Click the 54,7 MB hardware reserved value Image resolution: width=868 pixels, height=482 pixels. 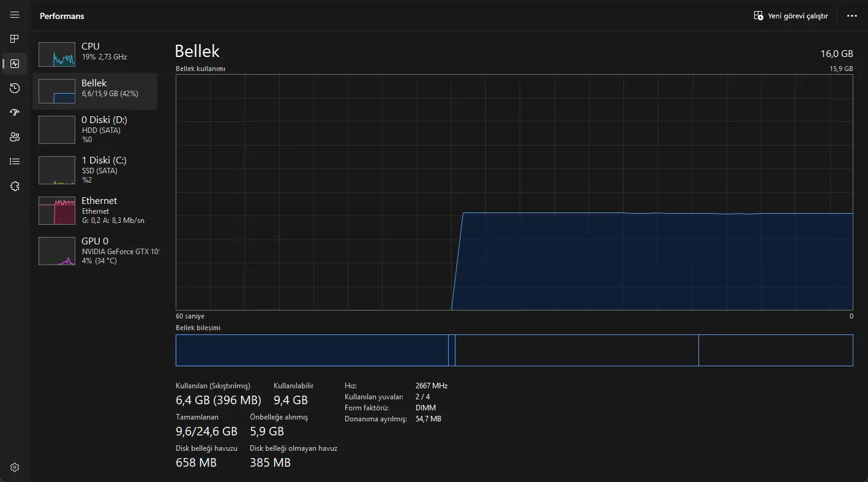428,419
